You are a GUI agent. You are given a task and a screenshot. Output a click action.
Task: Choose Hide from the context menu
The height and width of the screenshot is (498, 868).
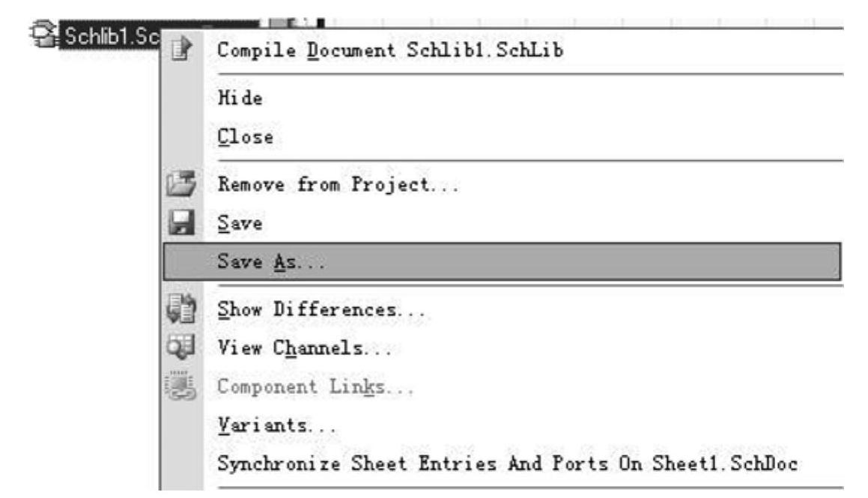[x=240, y=98]
